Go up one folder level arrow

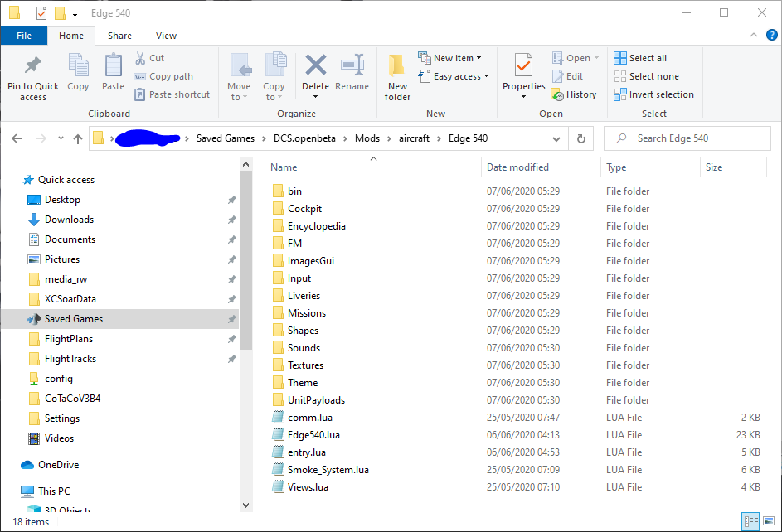pos(78,138)
